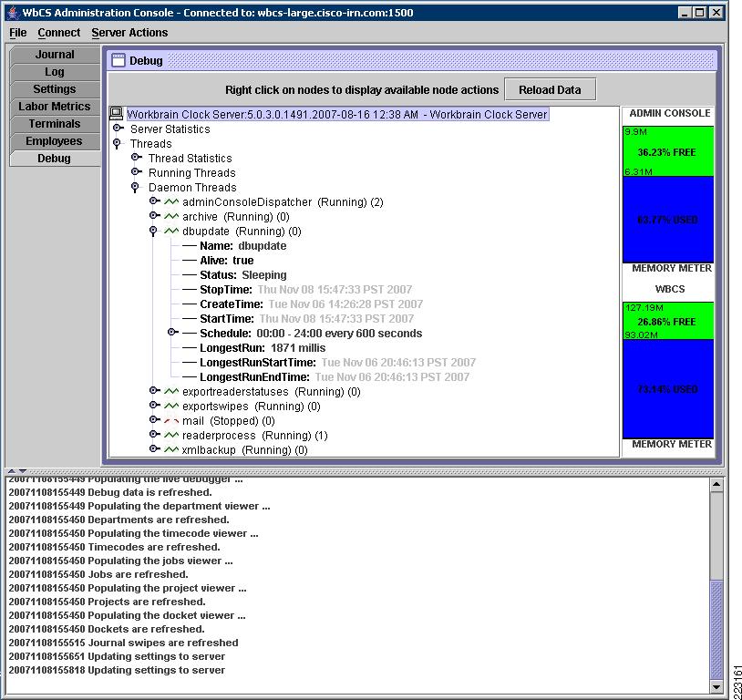This screenshot has width=742, height=700.
Task: Click the Java icon in the title bar
Action: pos(15,13)
